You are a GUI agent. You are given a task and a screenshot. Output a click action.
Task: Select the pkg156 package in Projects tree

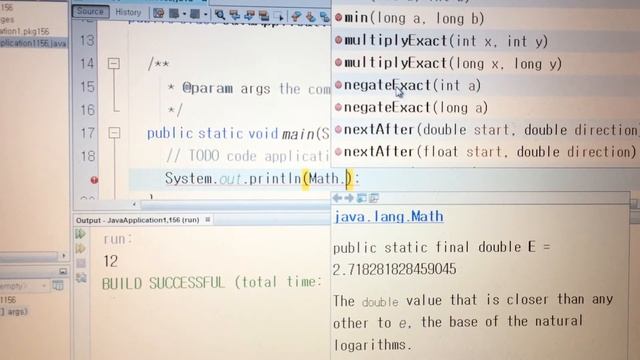click(x=24, y=31)
